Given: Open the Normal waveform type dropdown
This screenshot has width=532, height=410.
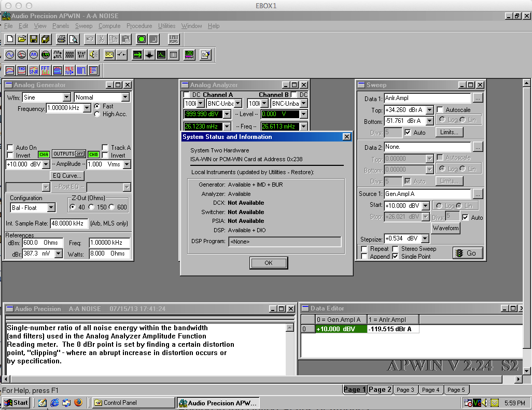Looking at the screenshot, I should coord(125,97).
